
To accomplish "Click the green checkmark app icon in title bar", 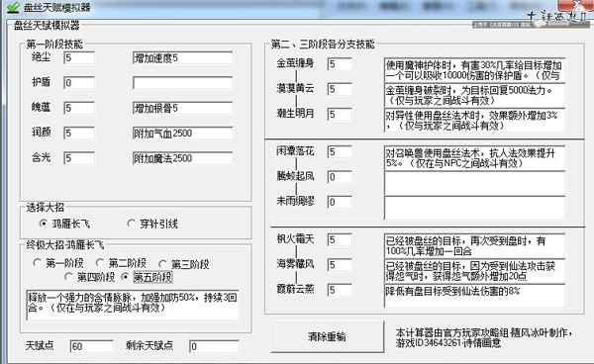I will 13,7.
